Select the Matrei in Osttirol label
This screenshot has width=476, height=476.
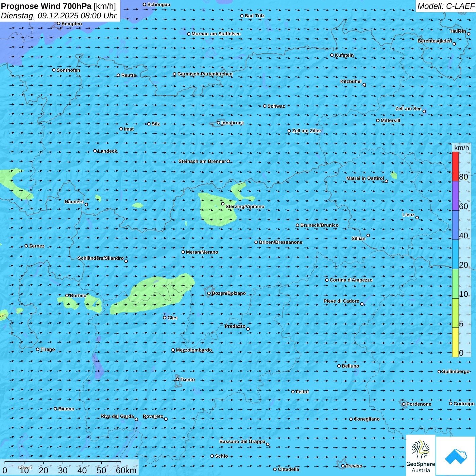(x=365, y=178)
